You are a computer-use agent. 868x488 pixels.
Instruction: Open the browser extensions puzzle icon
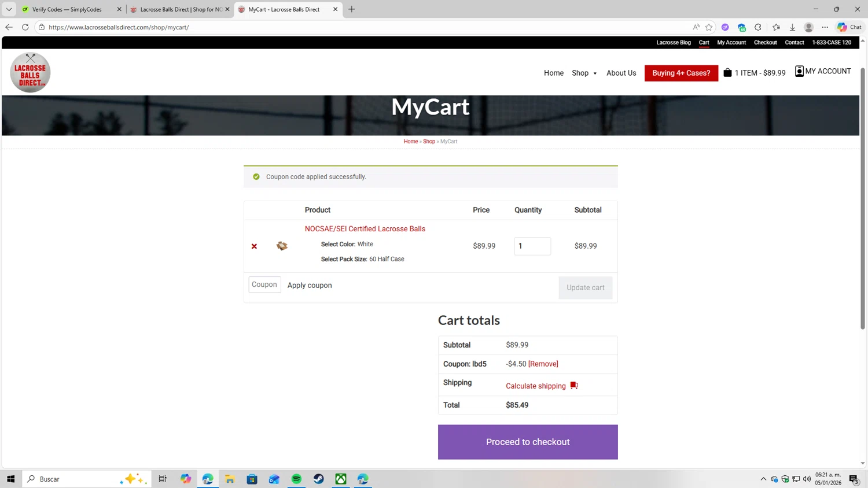click(x=758, y=27)
